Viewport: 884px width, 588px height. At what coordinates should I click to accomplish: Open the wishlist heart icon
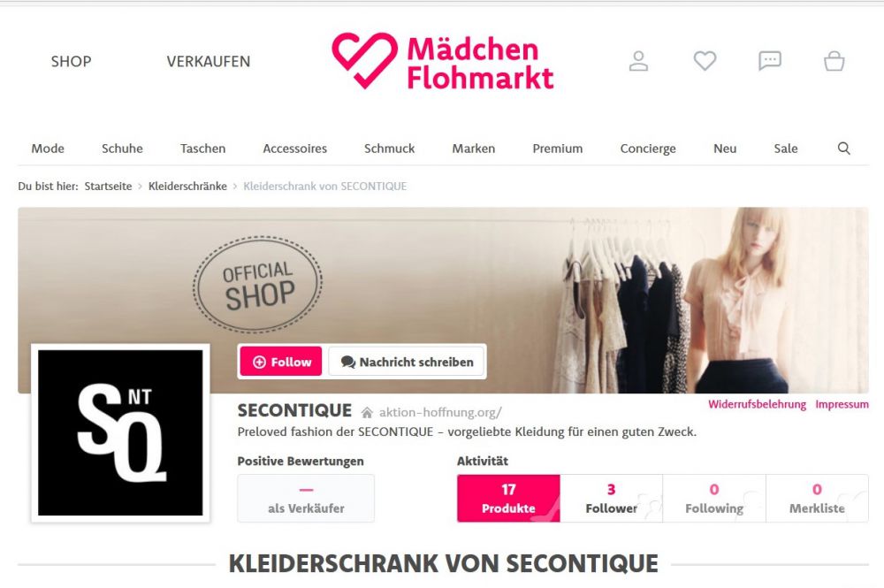coord(705,61)
